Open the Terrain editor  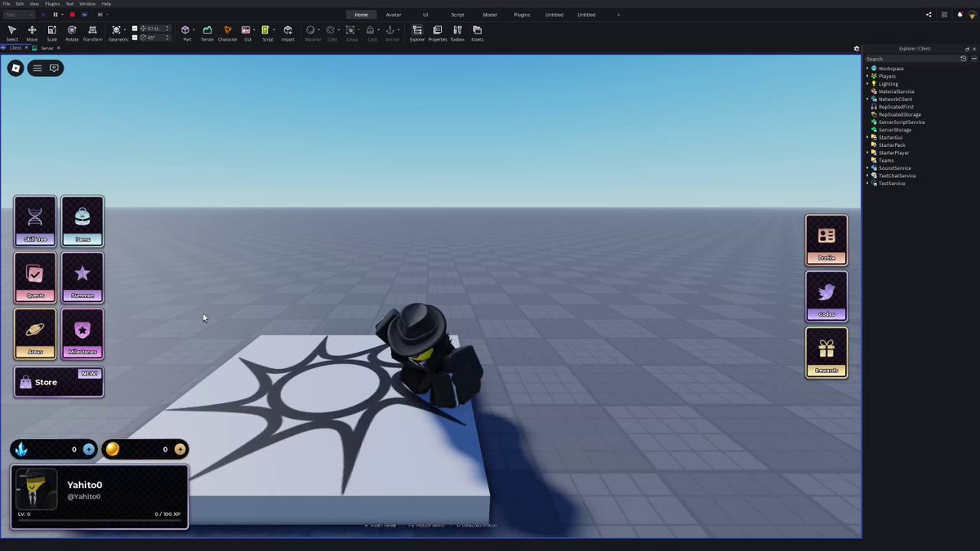tap(207, 33)
